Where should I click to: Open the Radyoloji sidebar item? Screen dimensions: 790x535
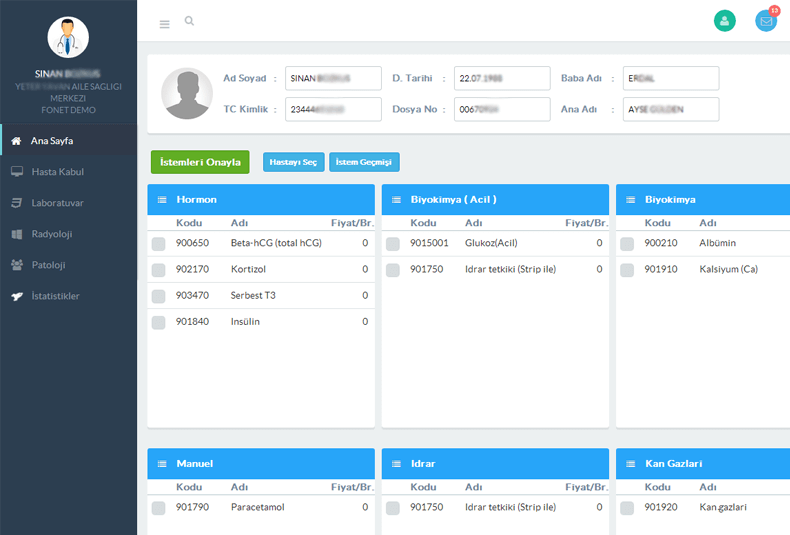[52, 234]
